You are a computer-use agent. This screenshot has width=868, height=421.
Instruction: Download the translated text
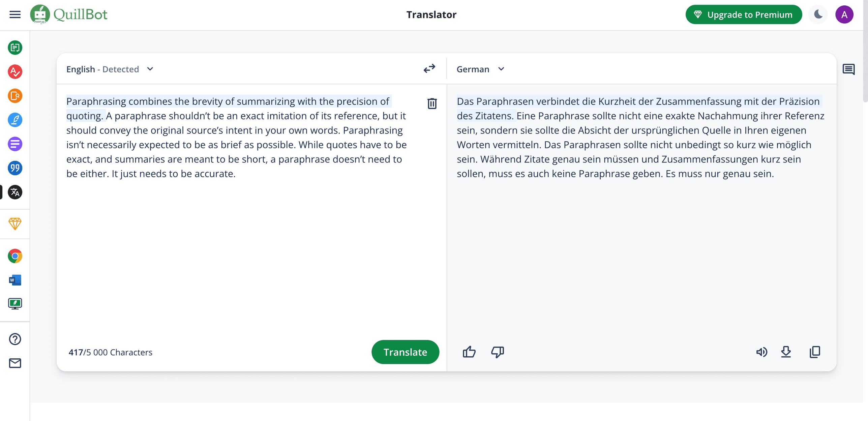click(786, 352)
